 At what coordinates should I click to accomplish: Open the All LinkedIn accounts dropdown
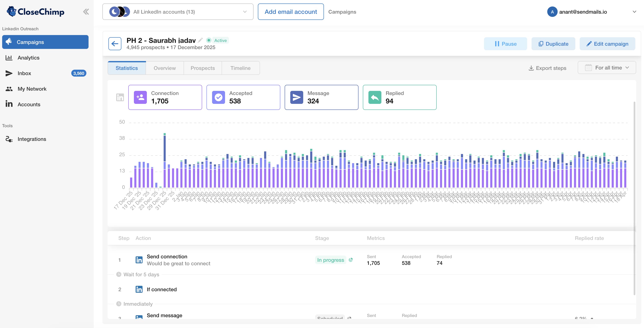coord(178,11)
